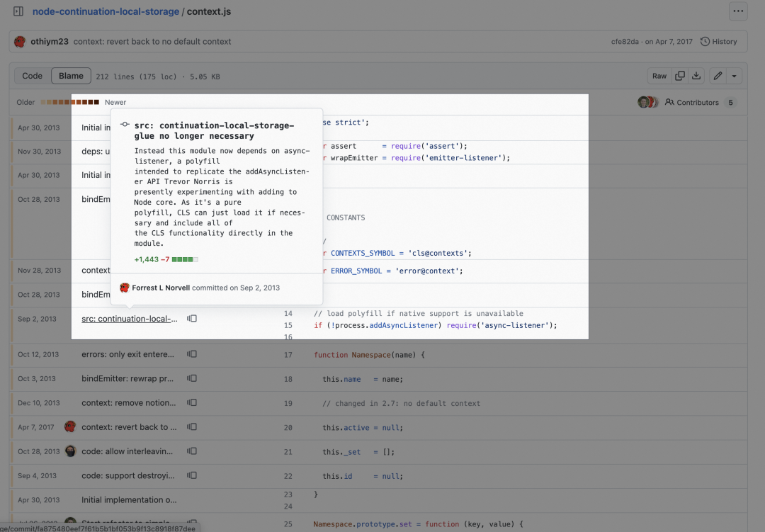
Task: Collapse the file tree side panel icon
Action: tap(18, 11)
